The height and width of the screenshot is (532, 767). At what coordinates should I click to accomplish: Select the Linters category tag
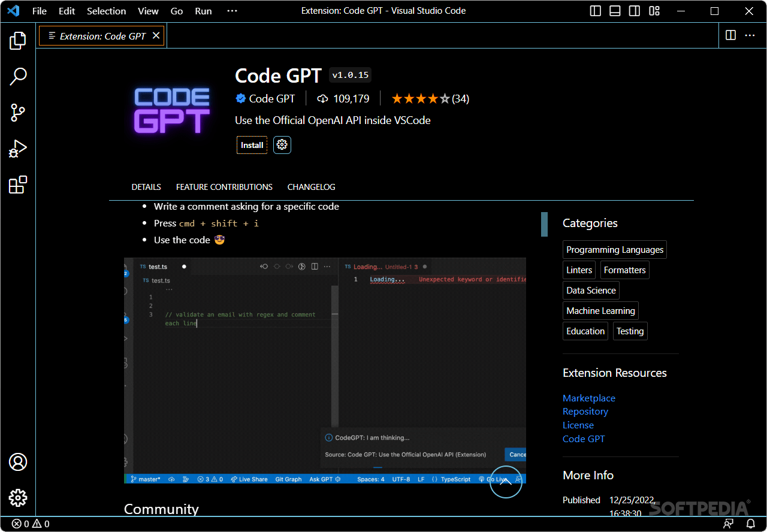point(579,270)
